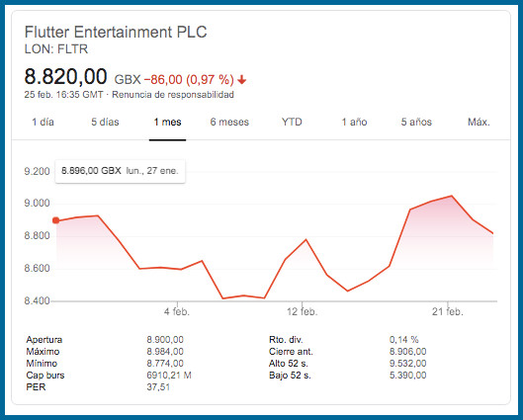523x420 pixels.
Task: Click the "9.000" y-axis label
Action: (37, 203)
